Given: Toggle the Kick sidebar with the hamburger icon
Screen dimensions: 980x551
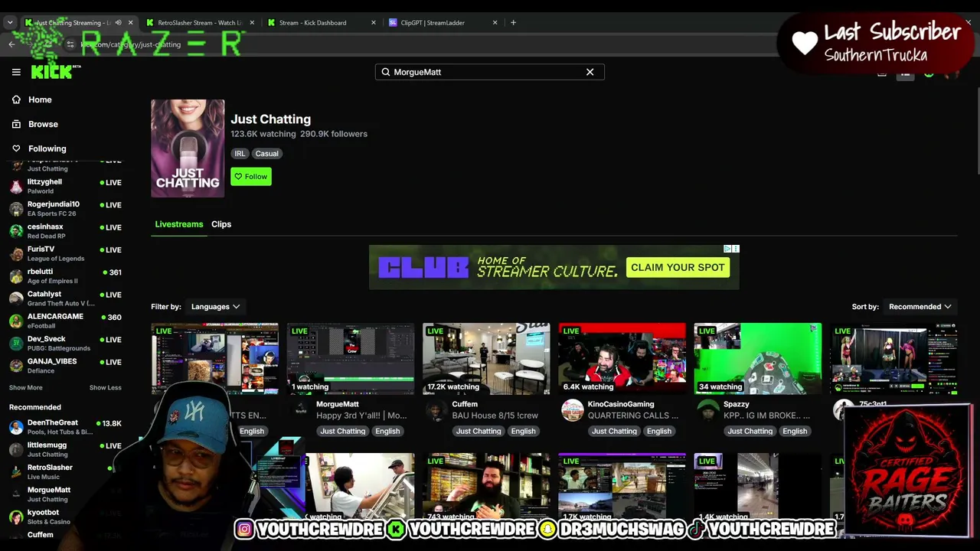Looking at the screenshot, I should 16,72.
